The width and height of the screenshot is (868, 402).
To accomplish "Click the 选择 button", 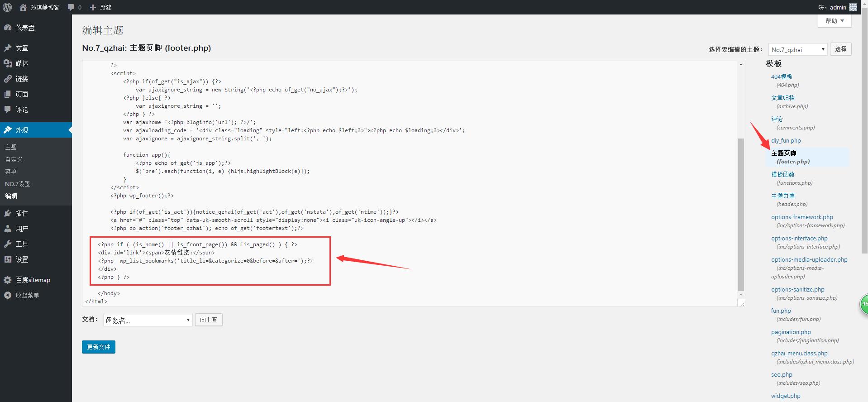I will pyautogui.click(x=841, y=49).
